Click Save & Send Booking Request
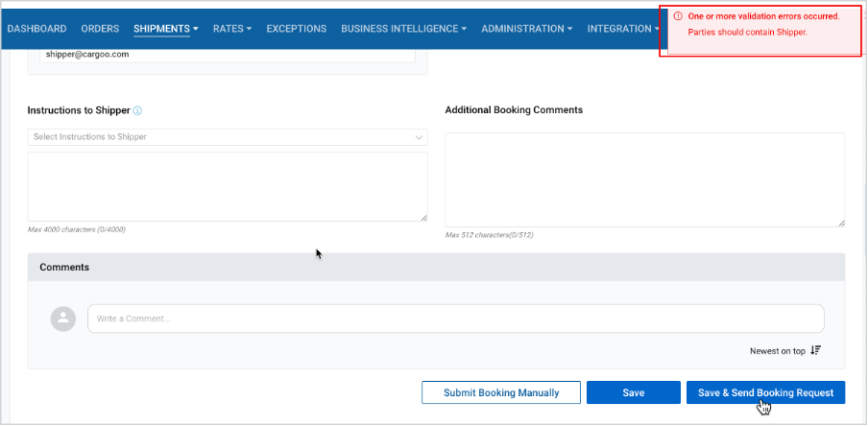Viewport: 868px width, 426px height. (765, 392)
